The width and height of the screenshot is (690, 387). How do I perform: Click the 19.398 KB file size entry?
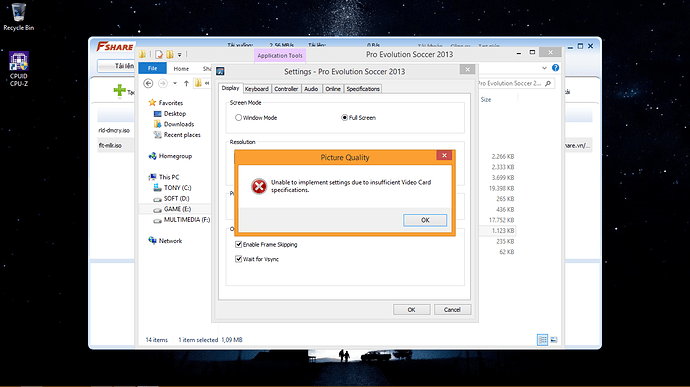pyautogui.click(x=501, y=188)
